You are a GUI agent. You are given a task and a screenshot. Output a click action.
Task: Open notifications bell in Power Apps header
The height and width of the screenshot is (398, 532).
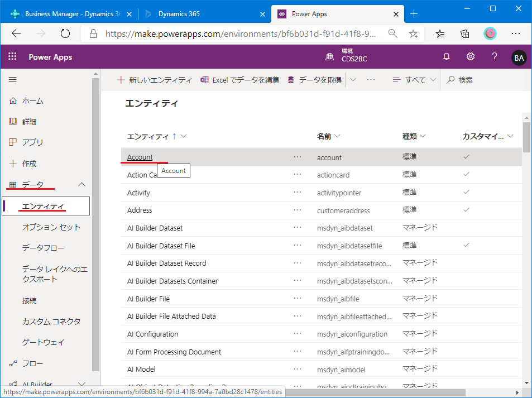tap(447, 57)
